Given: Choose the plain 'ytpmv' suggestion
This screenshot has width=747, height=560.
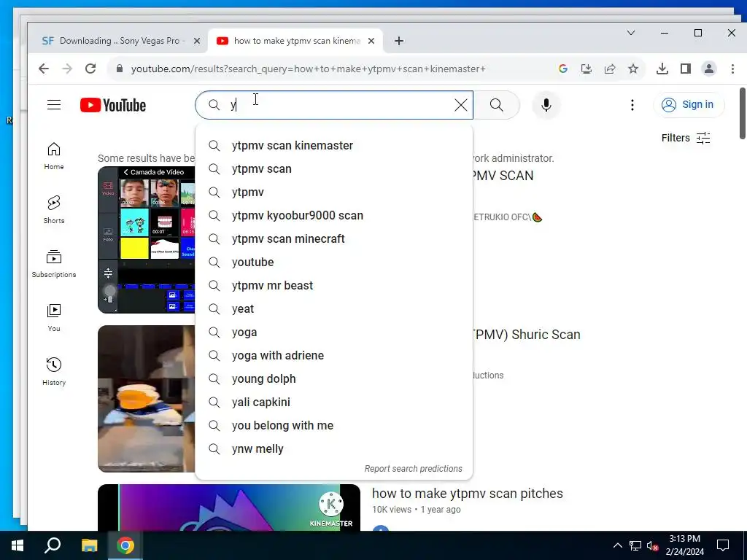Looking at the screenshot, I should [334, 192].
